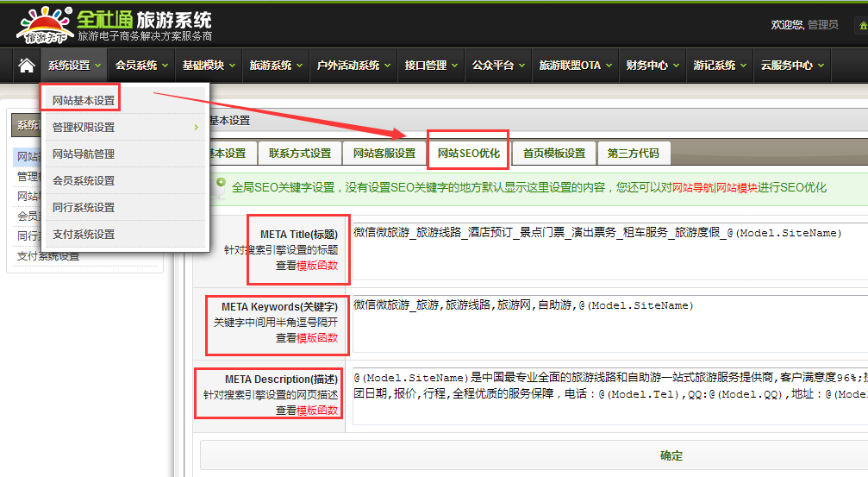This screenshot has height=477, width=868.
Task: Click into the META Keywords text field
Action: 609,322
